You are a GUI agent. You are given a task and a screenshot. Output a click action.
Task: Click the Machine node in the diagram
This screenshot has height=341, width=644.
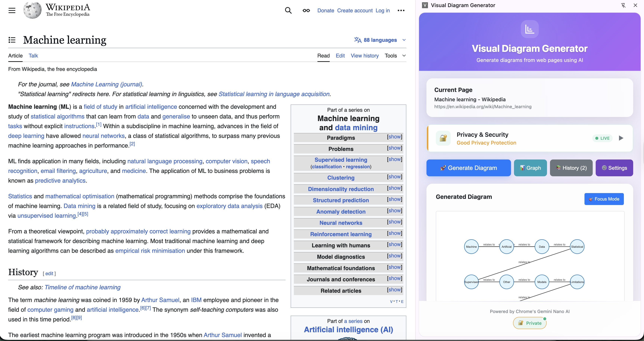click(x=471, y=247)
